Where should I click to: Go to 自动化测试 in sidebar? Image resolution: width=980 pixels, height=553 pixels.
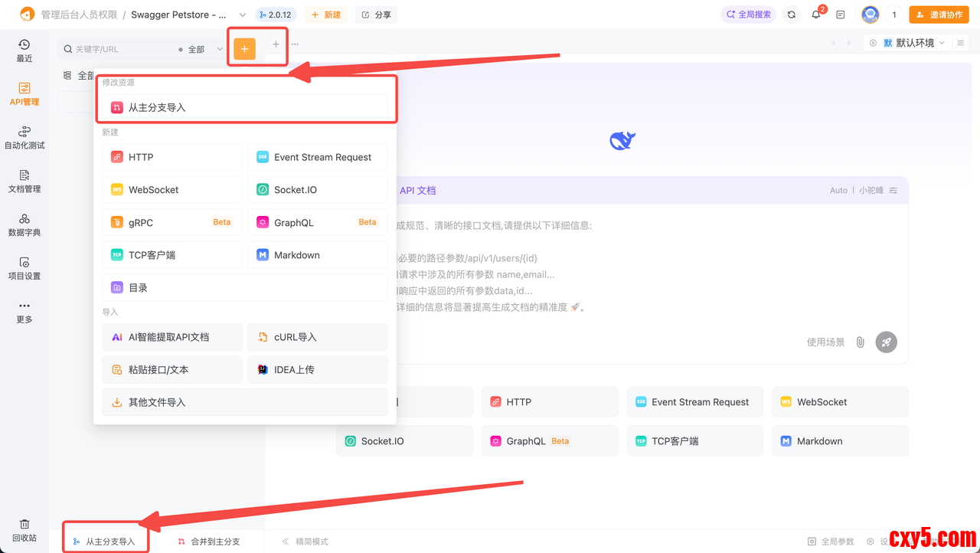click(x=24, y=138)
